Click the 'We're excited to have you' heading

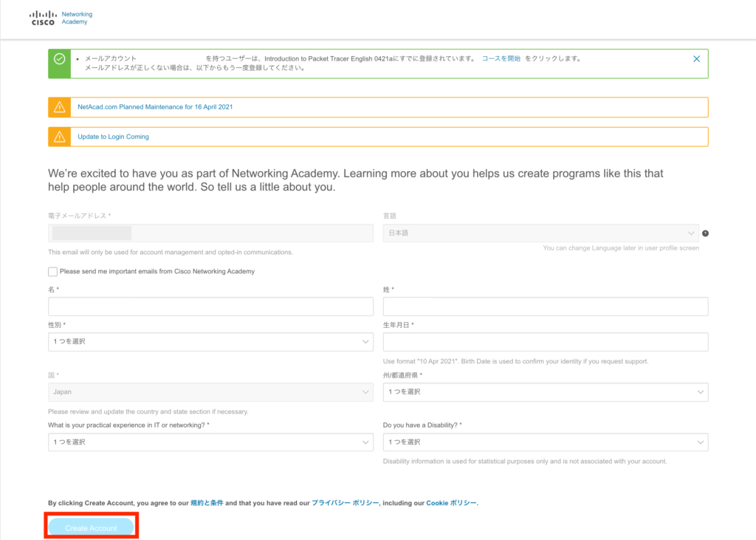pyautogui.click(x=355, y=180)
